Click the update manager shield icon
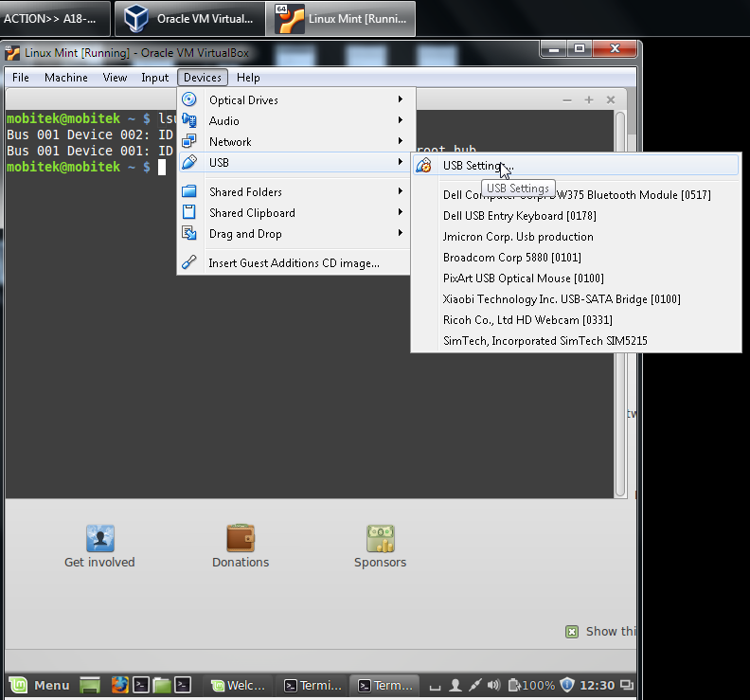The image size is (750, 700). pyautogui.click(x=567, y=685)
